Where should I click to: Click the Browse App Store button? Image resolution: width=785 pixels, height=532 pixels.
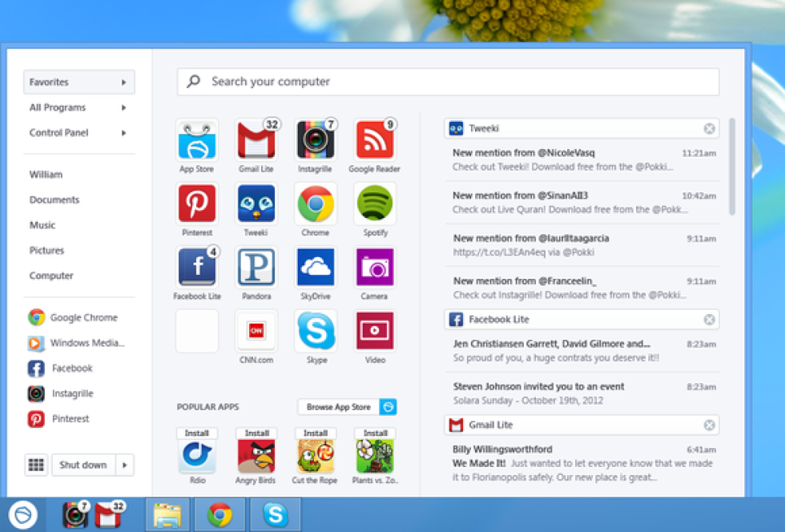(x=339, y=407)
